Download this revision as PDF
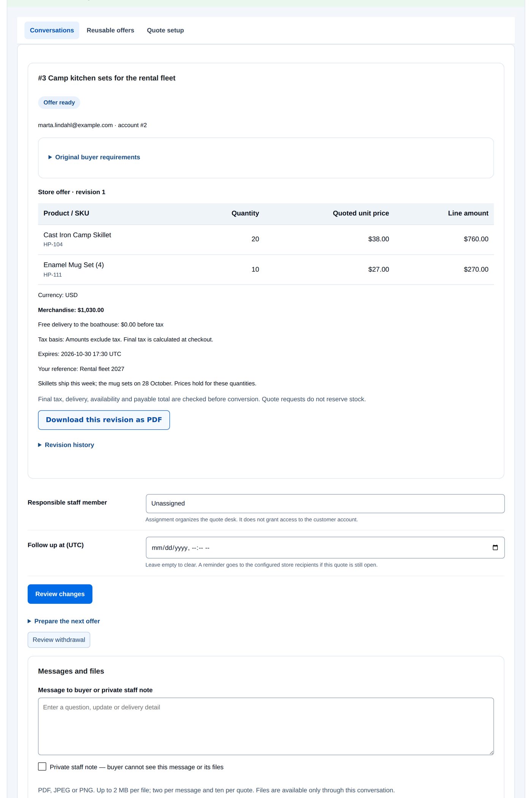This screenshot has width=532, height=798. (x=104, y=420)
